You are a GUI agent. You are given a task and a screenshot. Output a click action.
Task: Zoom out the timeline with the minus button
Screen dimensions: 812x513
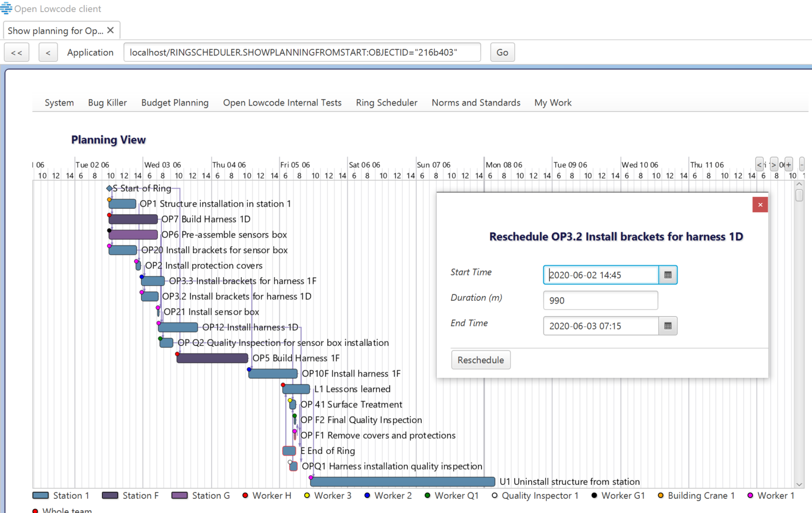tap(802, 165)
